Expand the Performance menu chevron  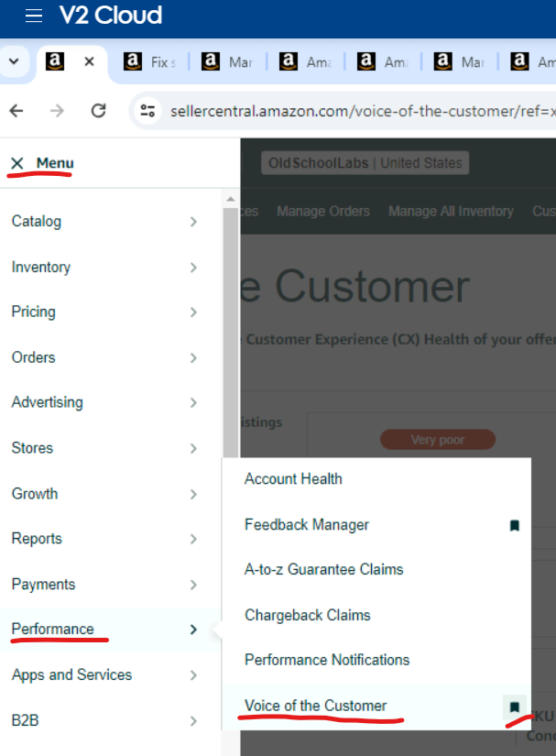(193, 630)
